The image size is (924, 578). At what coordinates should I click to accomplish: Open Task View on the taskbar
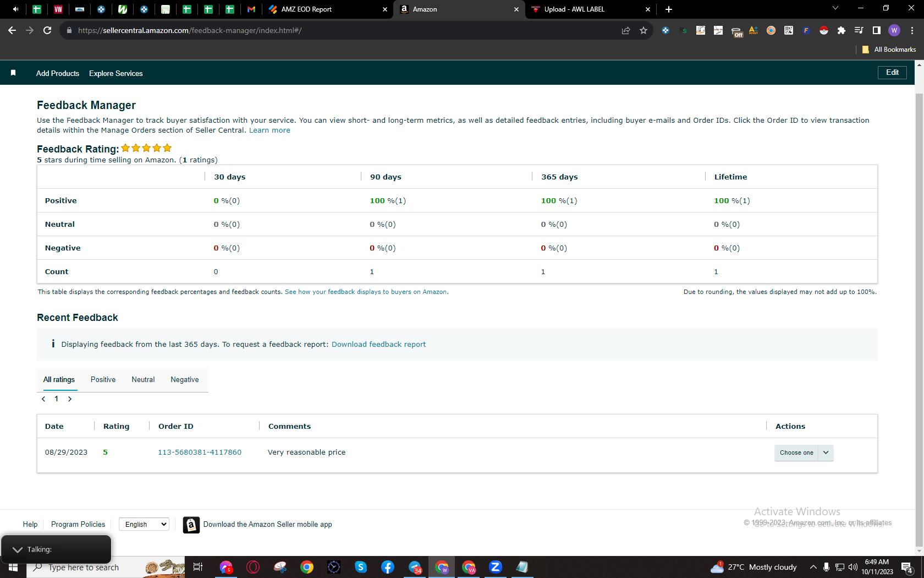point(198,567)
